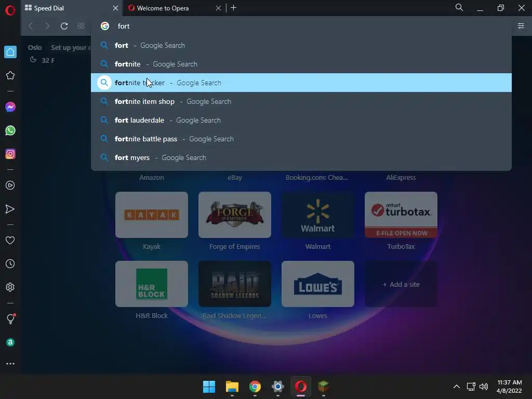
Task: Open Bookmarks star in the sidebar
Action: tap(10, 75)
